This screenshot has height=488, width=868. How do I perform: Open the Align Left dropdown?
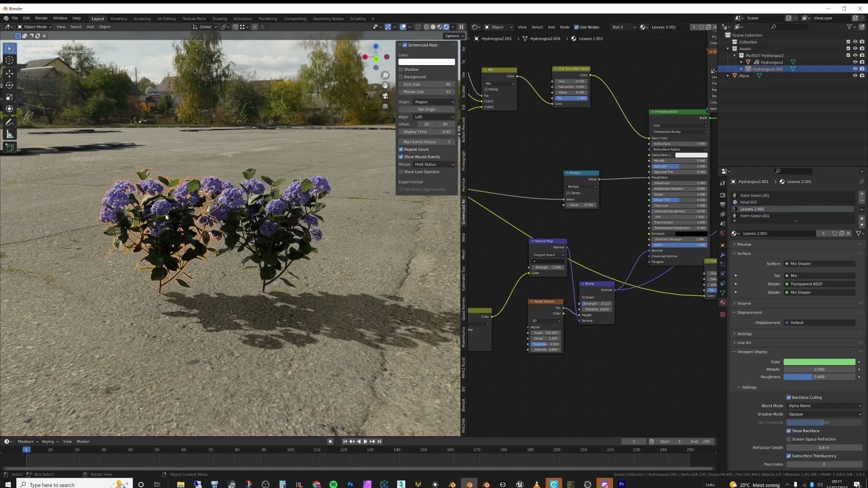(434, 117)
